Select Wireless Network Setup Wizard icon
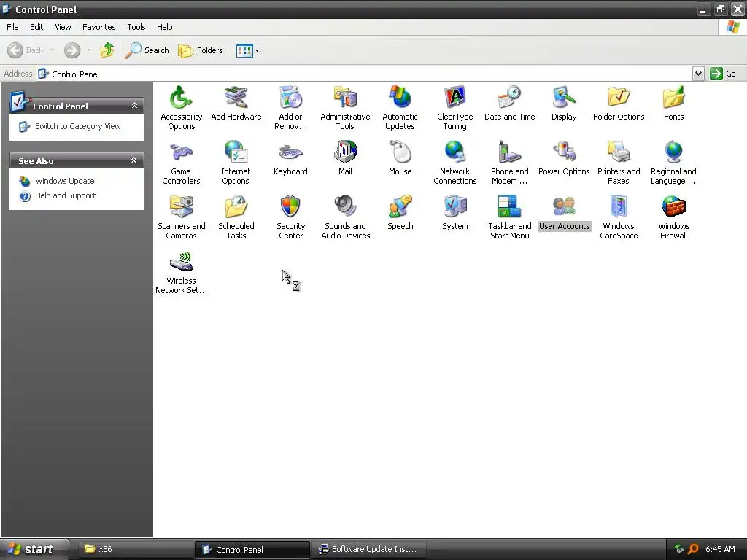The width and height of the screenshot is (747, 560). [181, 262]
